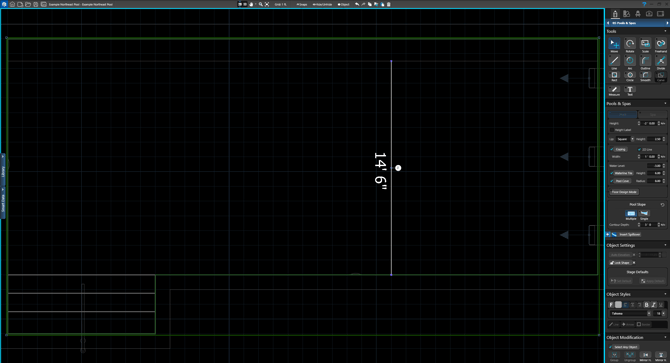The width and height of the screenshot is (670, 363).
Task: Collapse the Pools & Spas section
Action: (665, 103)
